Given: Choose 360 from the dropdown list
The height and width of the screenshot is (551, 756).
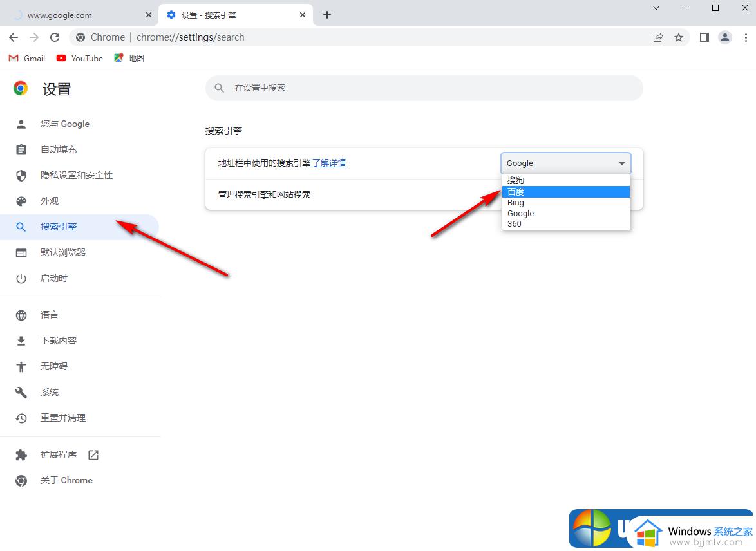Looking at the screenshot, I should pos(565,223).
